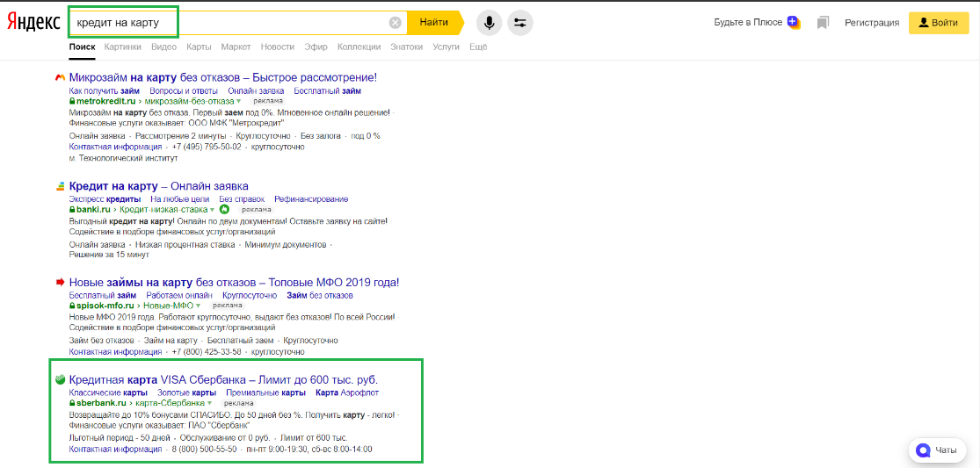Viewport: 980px width, 468px height.
Task: Open result Кредитная карта VISA Сбербанка
Action: click(224, 380)
